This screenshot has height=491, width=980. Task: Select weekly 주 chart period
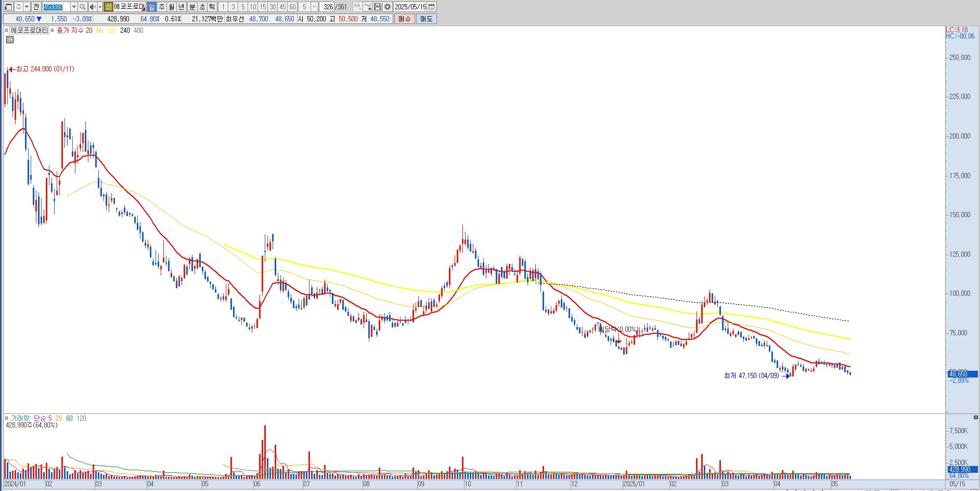[x=162, y=7]
